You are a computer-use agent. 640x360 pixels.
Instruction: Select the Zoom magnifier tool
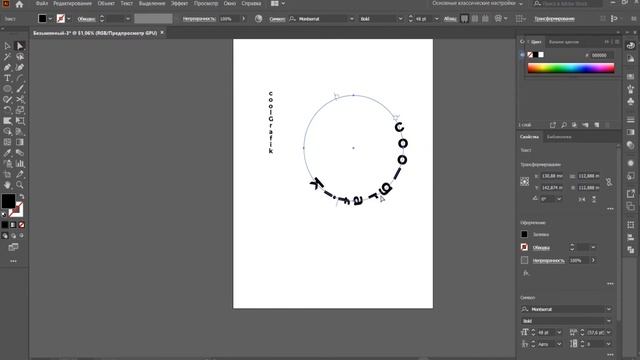pyautogui.click(x=20, y=185)
